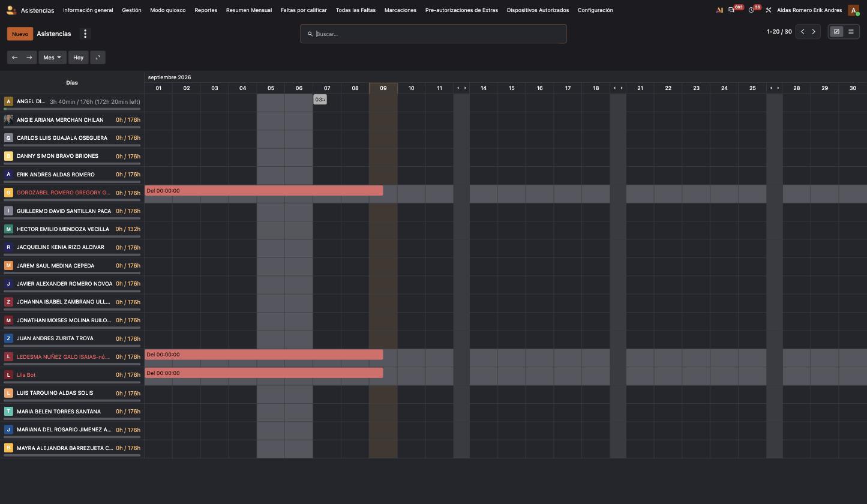Open the AI assistant icon in the top bar

click(719, 10)
